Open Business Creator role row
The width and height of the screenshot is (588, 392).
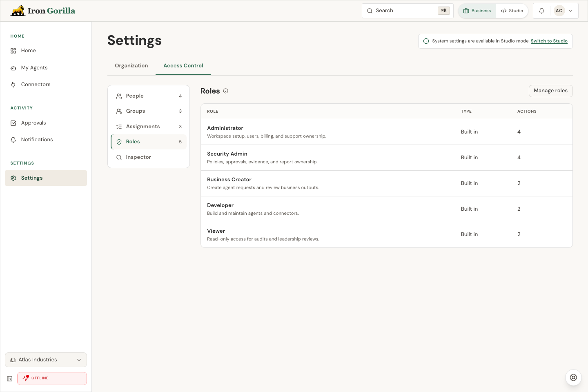pyautogui.click(x=387, y=183)
